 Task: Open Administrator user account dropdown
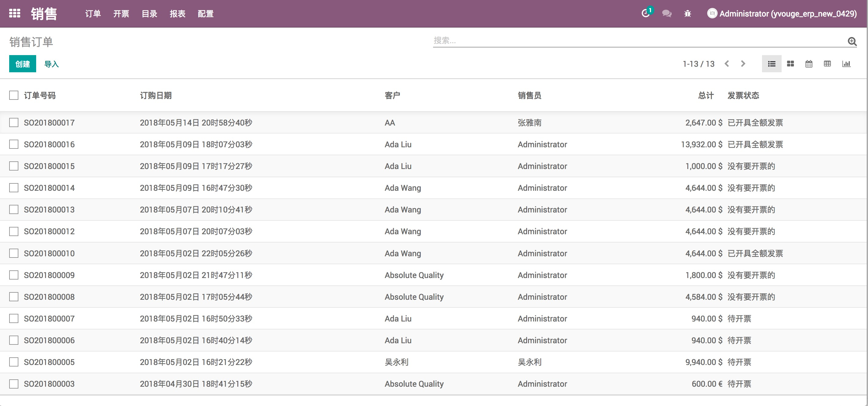click(782, 13)
